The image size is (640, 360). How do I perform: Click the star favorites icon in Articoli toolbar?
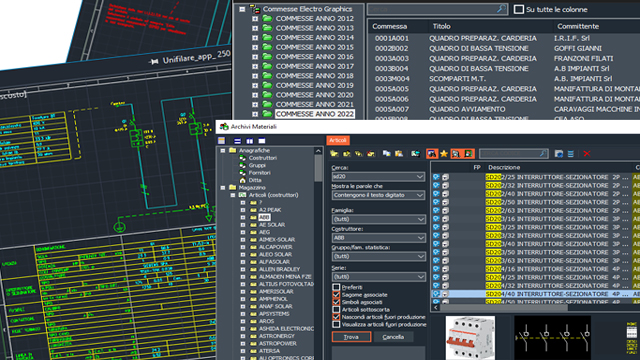(x=444, y=153)
